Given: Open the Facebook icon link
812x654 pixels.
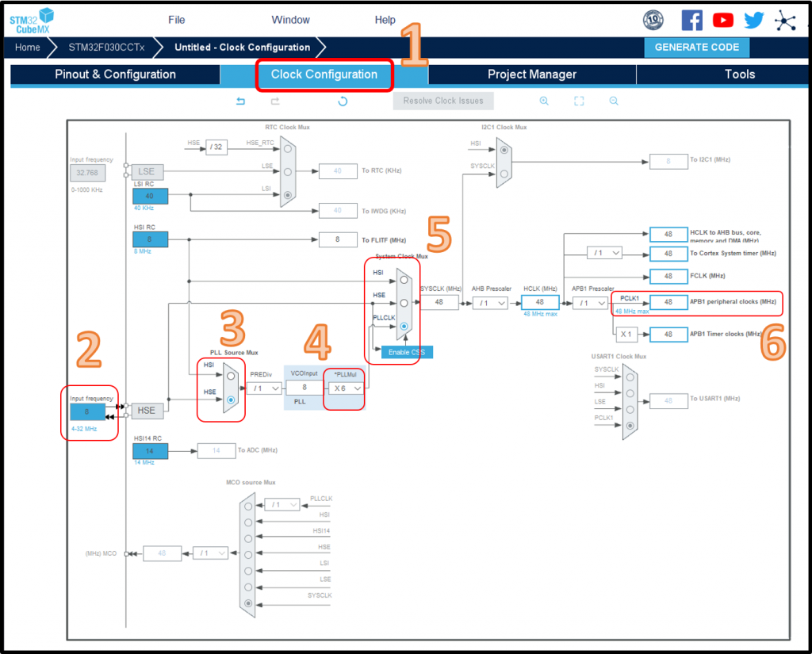Looking at the screenshot, I should tap(691, 20).
